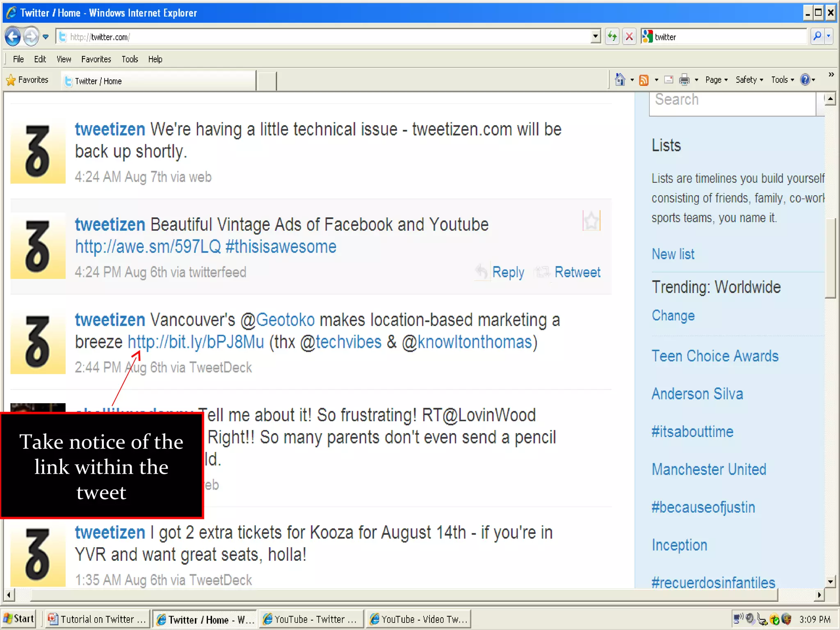Click the Refresh page icon

[x=612, y=37]
